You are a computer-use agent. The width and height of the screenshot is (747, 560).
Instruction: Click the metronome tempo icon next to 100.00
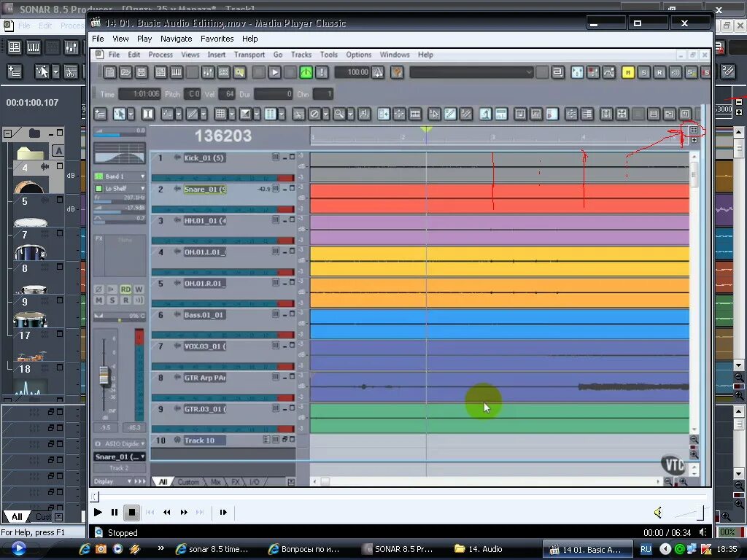[378, 72]
